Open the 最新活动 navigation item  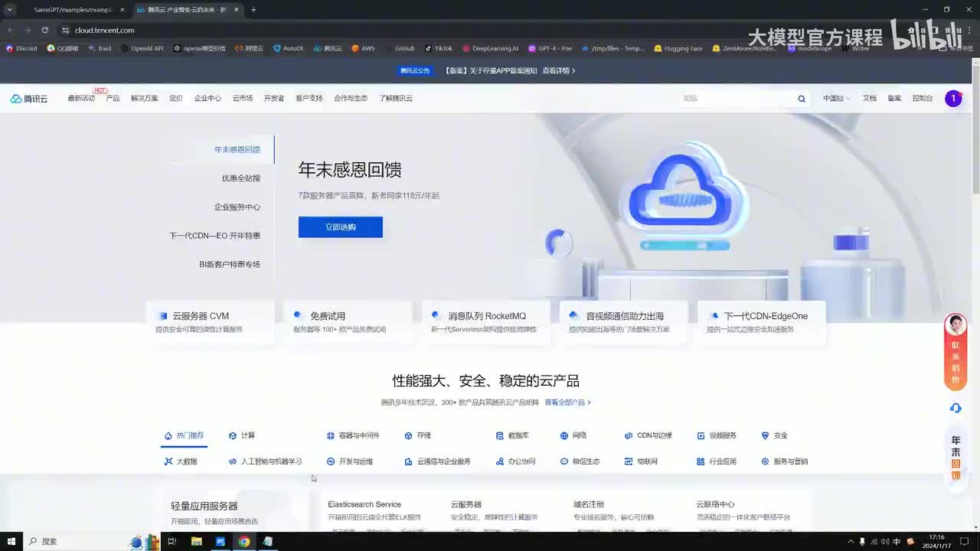tap(81, 99)
